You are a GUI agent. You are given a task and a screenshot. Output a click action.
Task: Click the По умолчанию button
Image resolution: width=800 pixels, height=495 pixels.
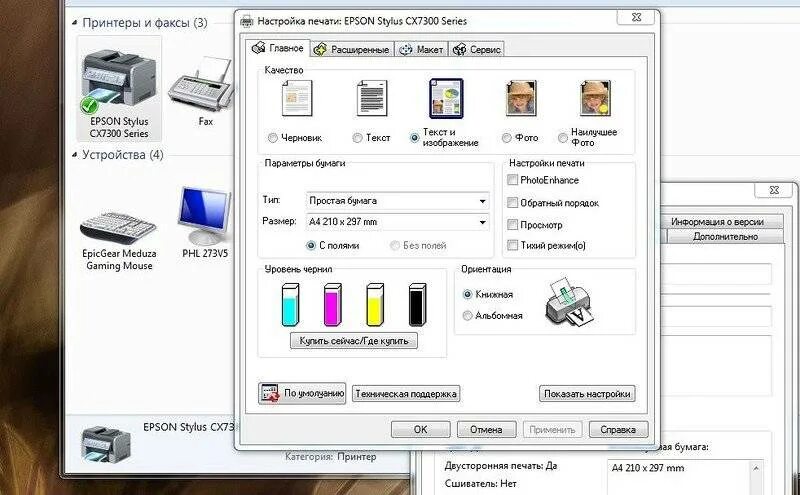[x=302, y=393]
